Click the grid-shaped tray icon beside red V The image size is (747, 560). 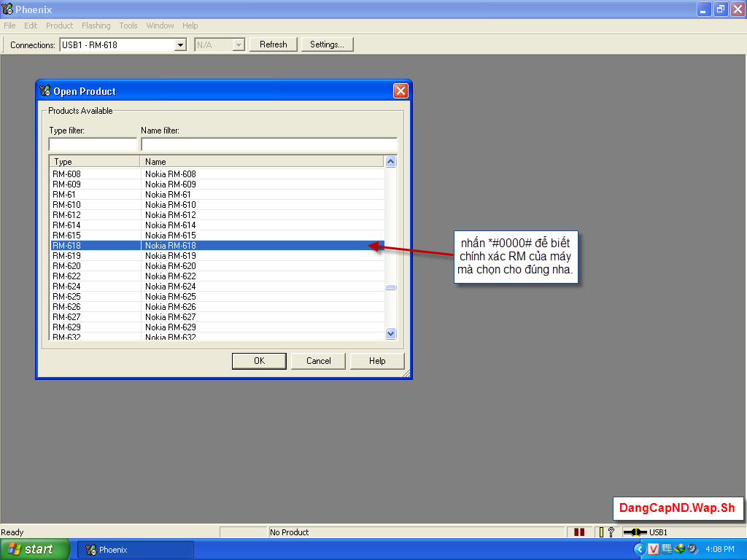pos(667,549)
